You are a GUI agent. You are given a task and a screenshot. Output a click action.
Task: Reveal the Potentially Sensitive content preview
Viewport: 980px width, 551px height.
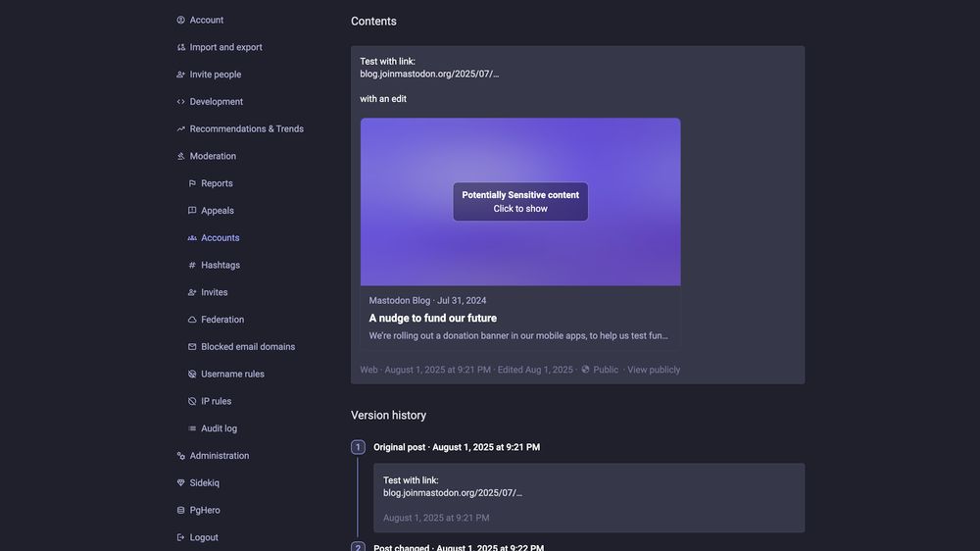(x=520, y=201)
